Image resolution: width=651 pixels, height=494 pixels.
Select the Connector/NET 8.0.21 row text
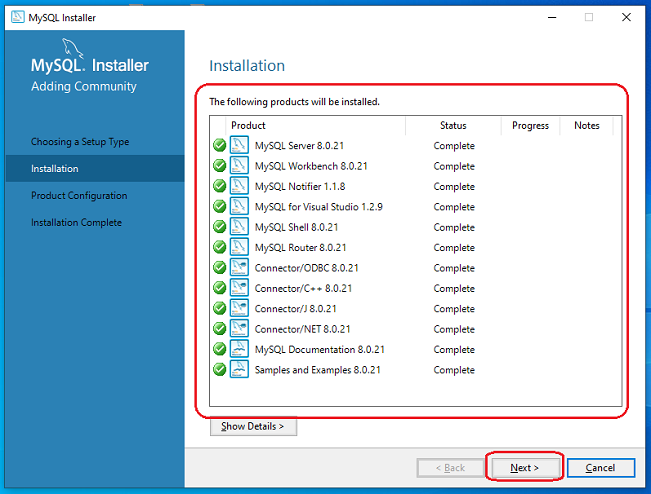click(x=303, y=329)
